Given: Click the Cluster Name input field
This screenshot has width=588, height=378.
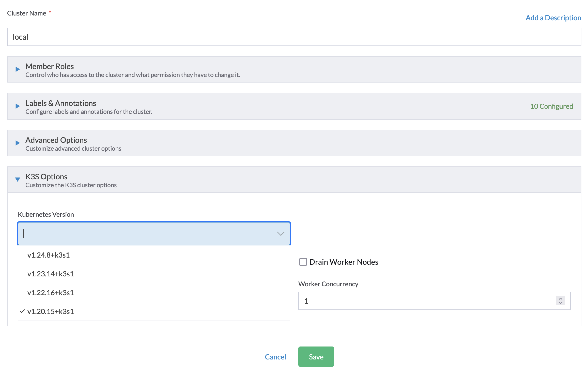Looking at the screenshot, I should [294, 37].
